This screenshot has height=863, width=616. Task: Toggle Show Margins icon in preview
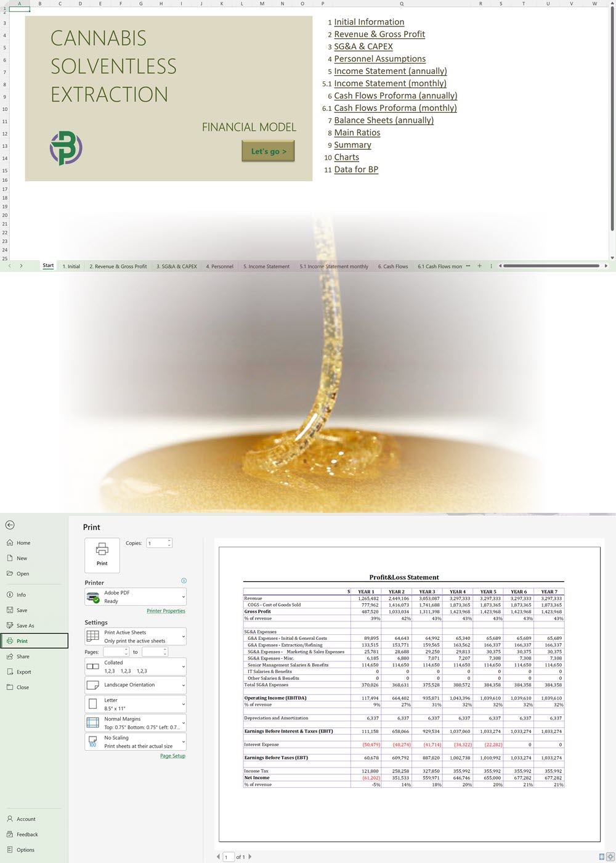tap(602, 857)
